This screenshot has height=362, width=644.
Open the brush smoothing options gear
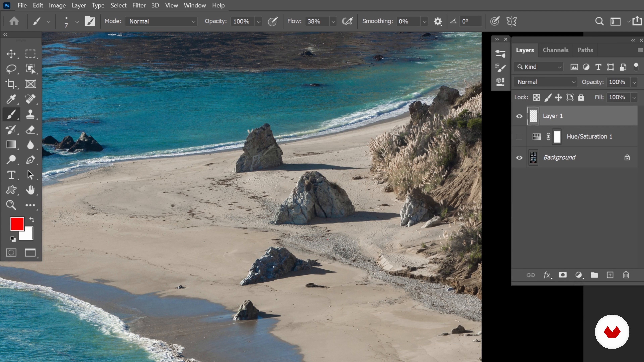click(x=438, y=21)
